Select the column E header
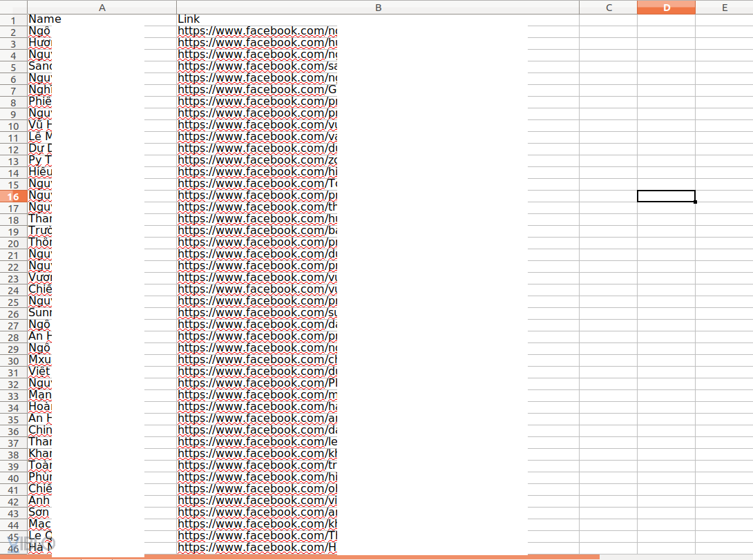The width and height of the screenshot is (753, 560). coord(724,7)
